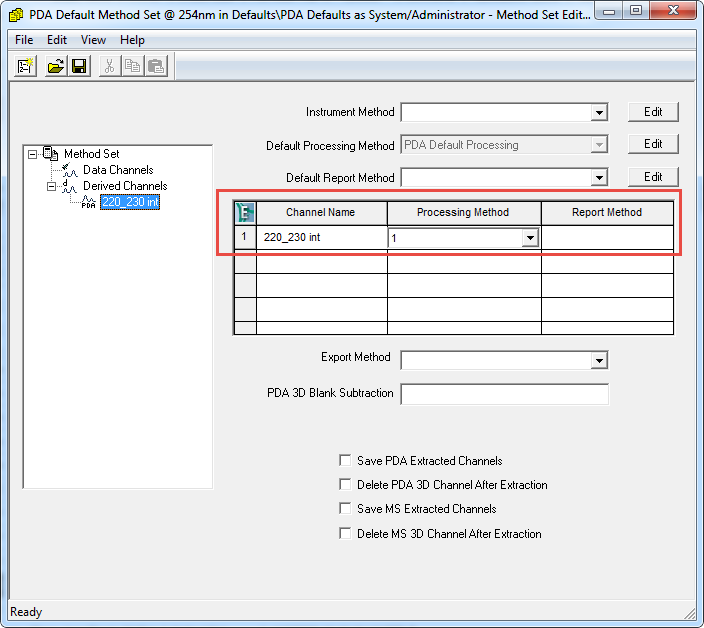This screenshot has width=704, height=628.
Task: Check Delete PDA 3D Channel After Extraction
Action: coord(345,485)
